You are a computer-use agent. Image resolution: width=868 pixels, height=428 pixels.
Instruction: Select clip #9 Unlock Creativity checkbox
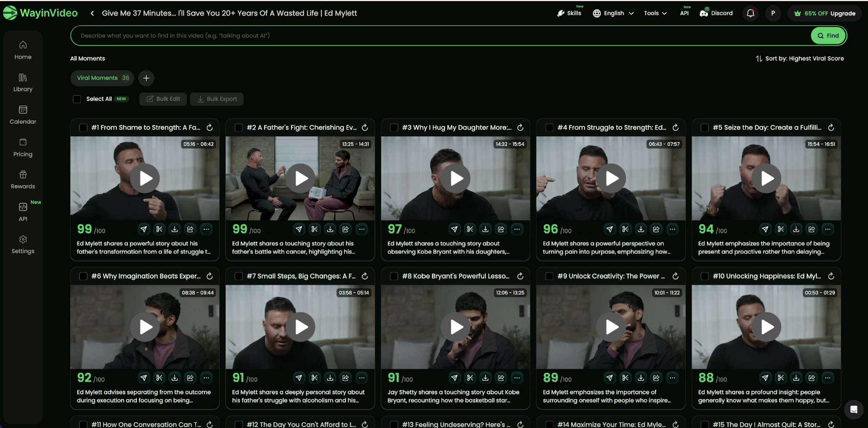click(549, 276)
